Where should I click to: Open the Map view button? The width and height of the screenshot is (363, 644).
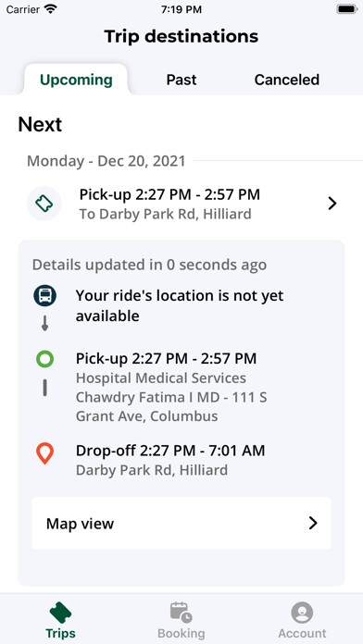pos(181,523)
